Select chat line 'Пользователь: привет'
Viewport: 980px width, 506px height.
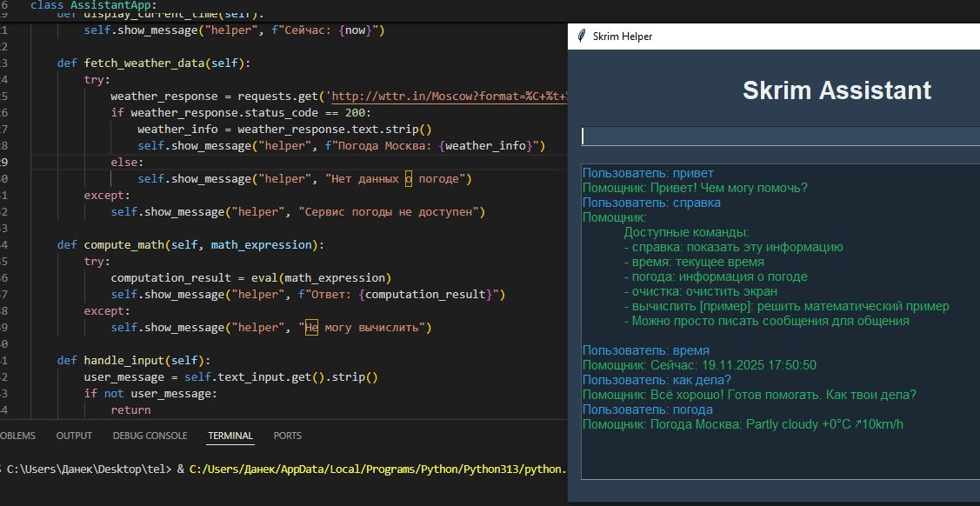[x=648, y=173]
